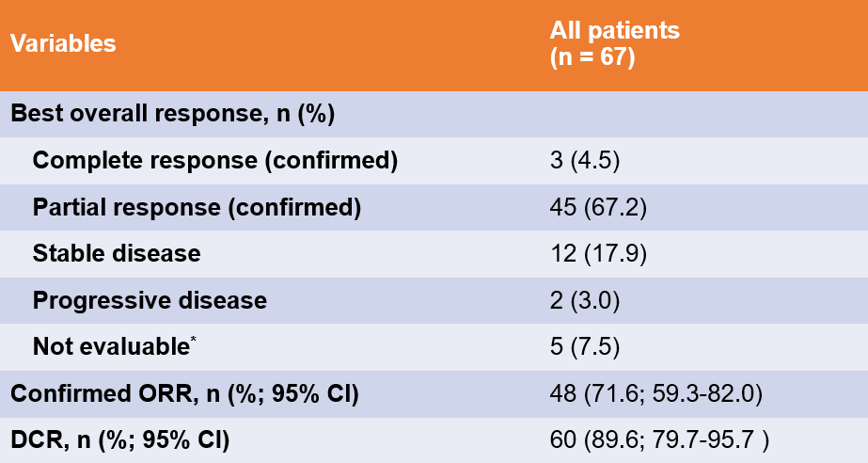The image size is (868, 463).
Task: Click the value '45 (67.2)'
Action: point(594,207)
